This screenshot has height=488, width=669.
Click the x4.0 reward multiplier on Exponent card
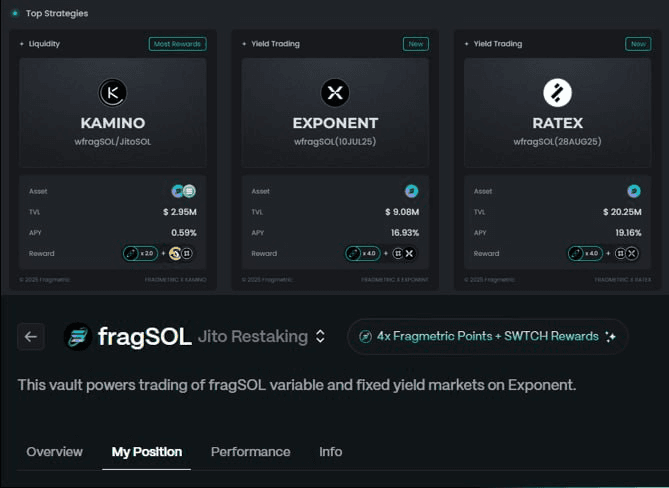click(363, 253)
